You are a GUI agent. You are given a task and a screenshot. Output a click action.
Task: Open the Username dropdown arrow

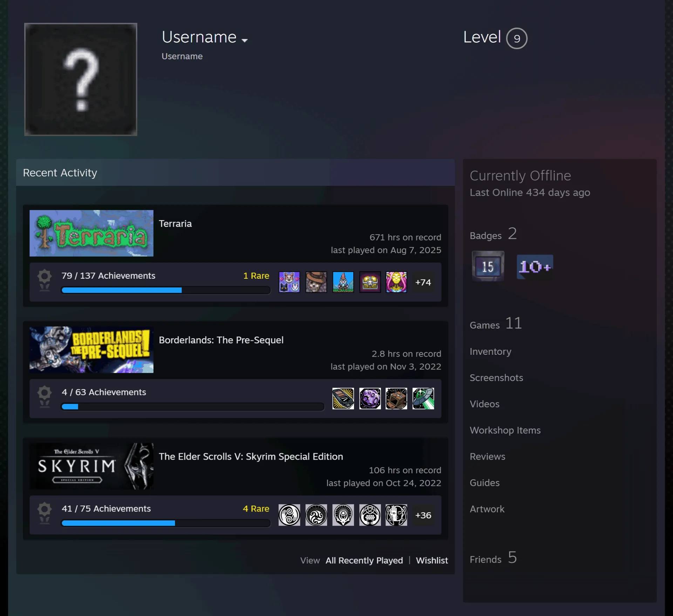tap(245, 40)
